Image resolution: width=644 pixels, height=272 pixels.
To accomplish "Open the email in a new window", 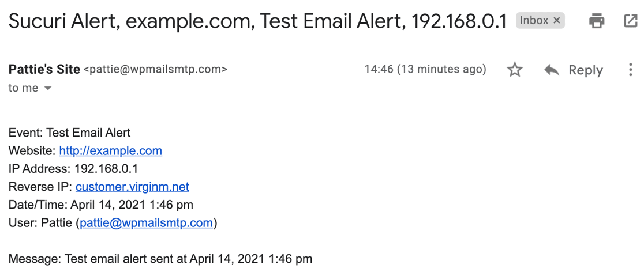I will tap(631, 21).
